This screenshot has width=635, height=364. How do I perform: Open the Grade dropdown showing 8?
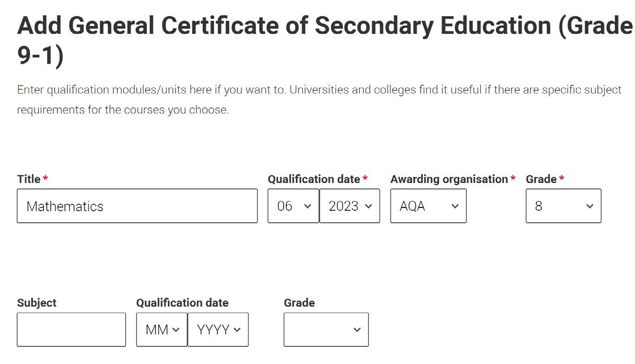pyautogui.click(x=563, y=206)
